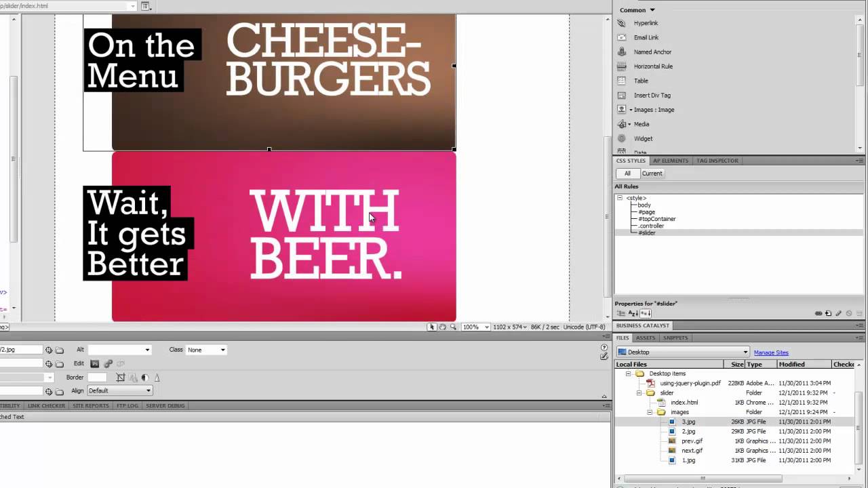The image size is (868, 488).
Task: Collapse the images folder
Action: point(650,412)
